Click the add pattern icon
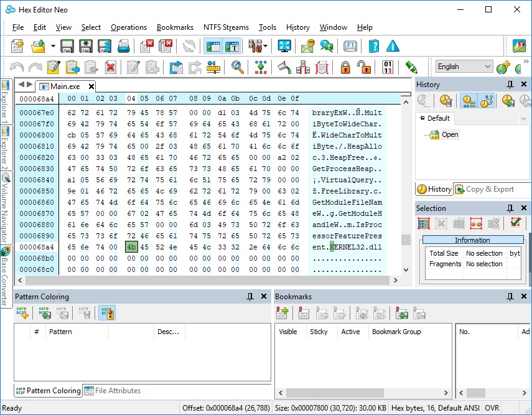532x415 pixels. click(22, 313)
